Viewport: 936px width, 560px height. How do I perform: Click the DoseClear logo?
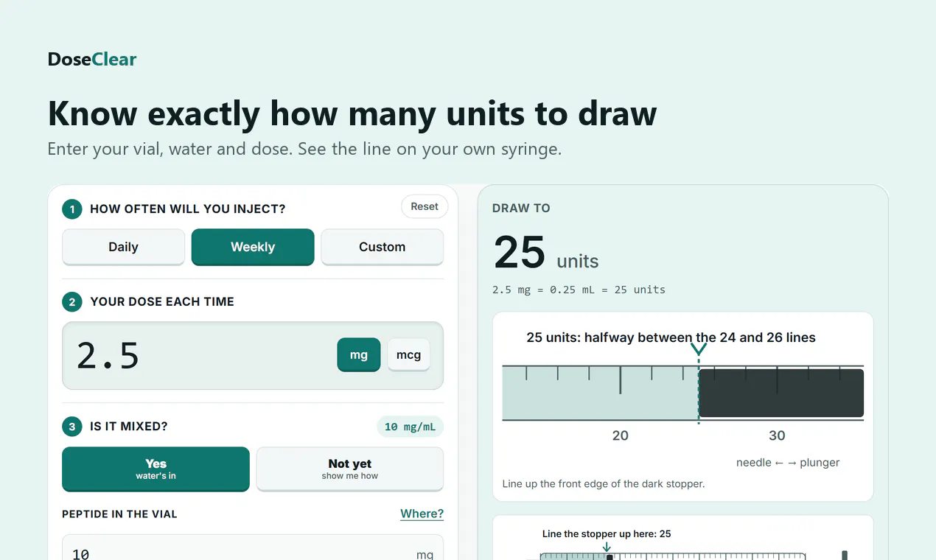tap(92, 60)
